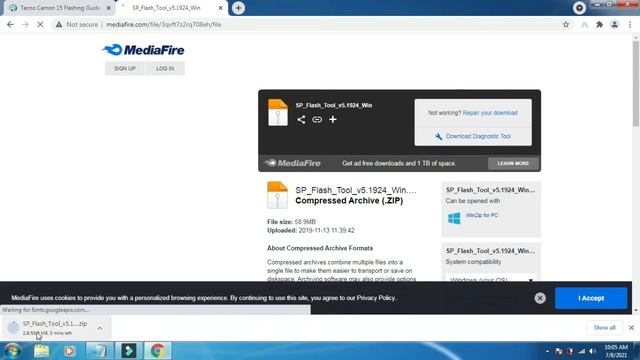Viewport: 640px width, 360px height.
Task: Open the system compatibility OS dropdown
Action: (491, 280)
